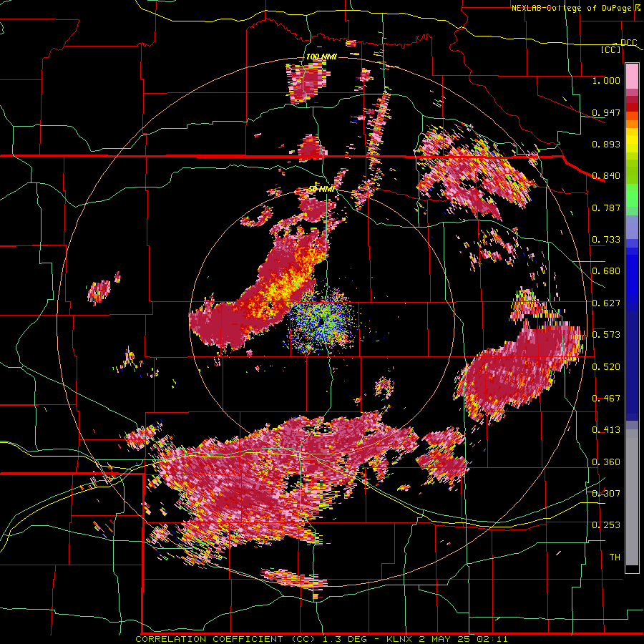Select the 0.413 scale value
The width and height of the screenshot is (644, 644).
pos(606,430)
